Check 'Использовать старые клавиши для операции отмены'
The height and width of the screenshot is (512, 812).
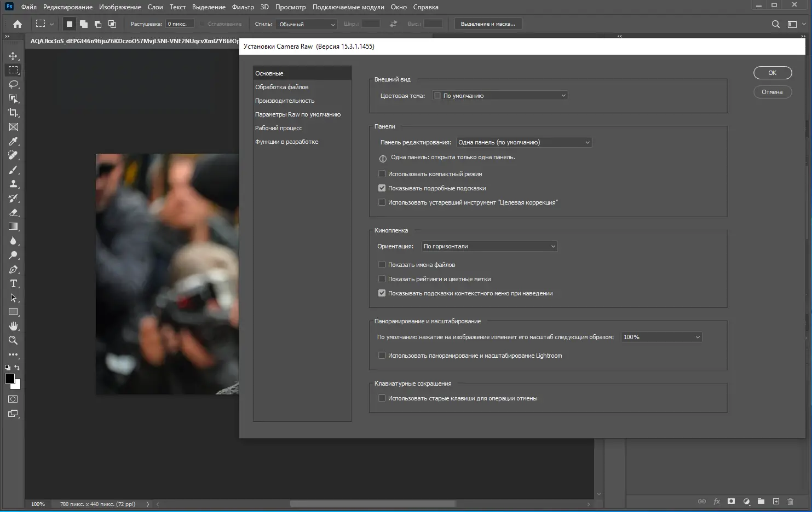(x=382, y=398)
